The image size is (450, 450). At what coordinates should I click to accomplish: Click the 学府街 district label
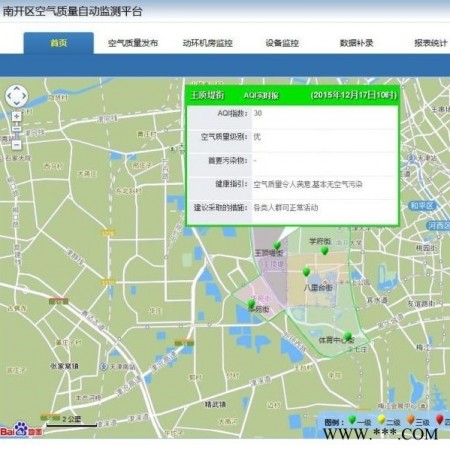(320, 241)
